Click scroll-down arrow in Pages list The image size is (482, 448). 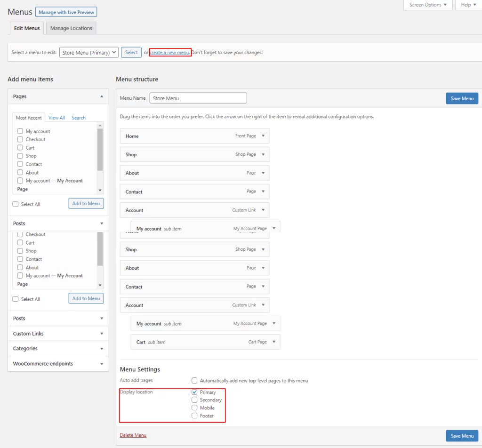(x=100, y=190)
